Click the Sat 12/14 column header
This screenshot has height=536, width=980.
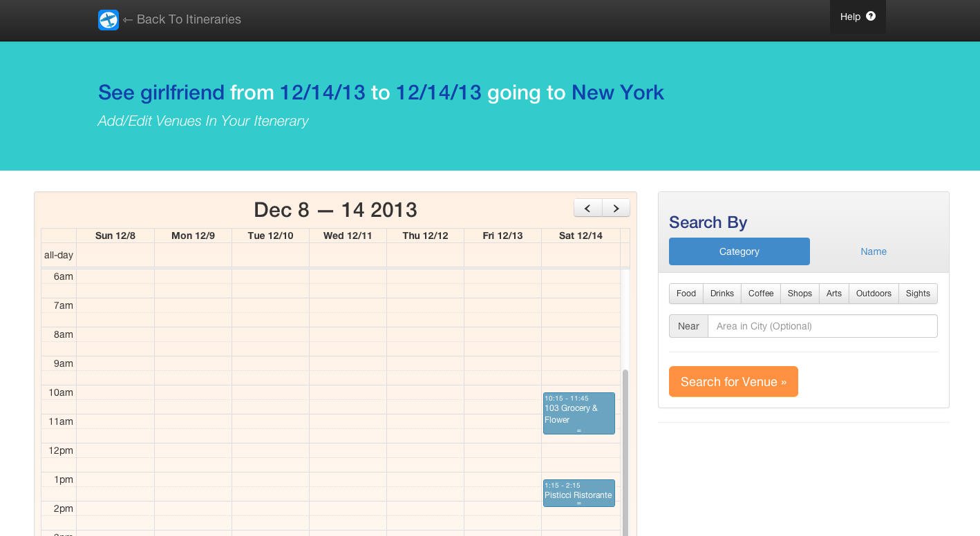[581, 236]
